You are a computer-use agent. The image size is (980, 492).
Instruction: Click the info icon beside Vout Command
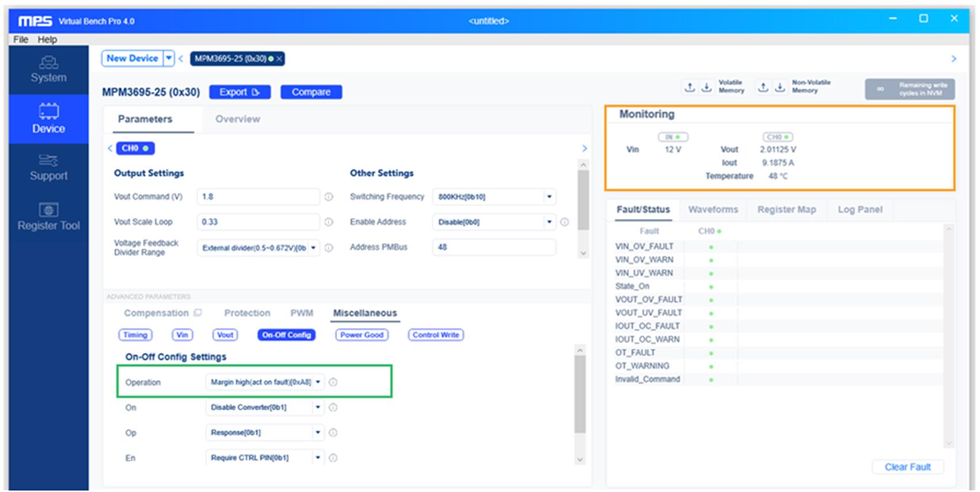[x=329, y=197]
